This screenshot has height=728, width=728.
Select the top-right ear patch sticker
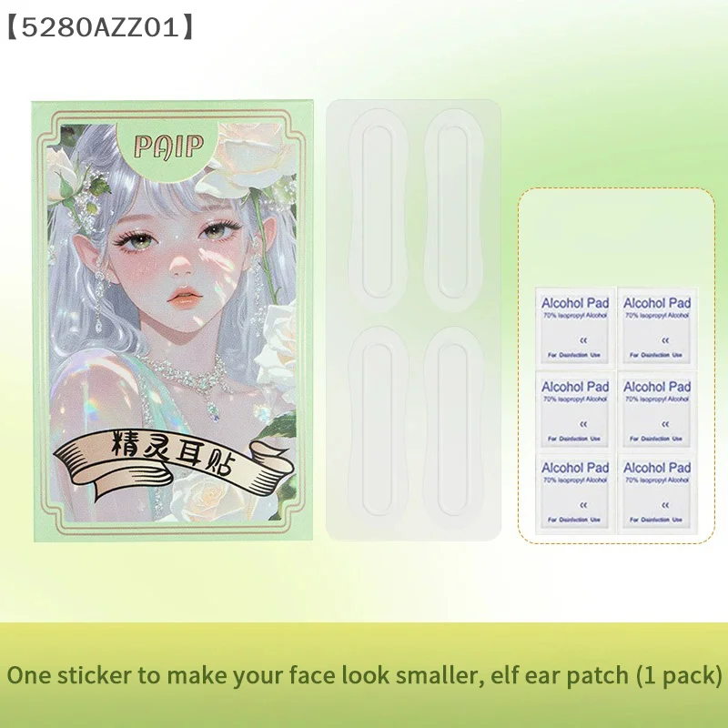pos(453,210)
